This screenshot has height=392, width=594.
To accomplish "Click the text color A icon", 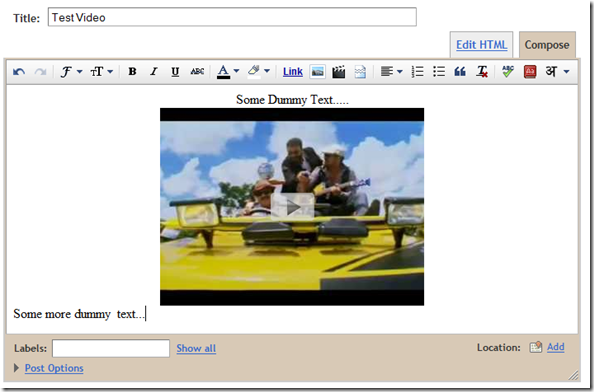I will (224, 72).
